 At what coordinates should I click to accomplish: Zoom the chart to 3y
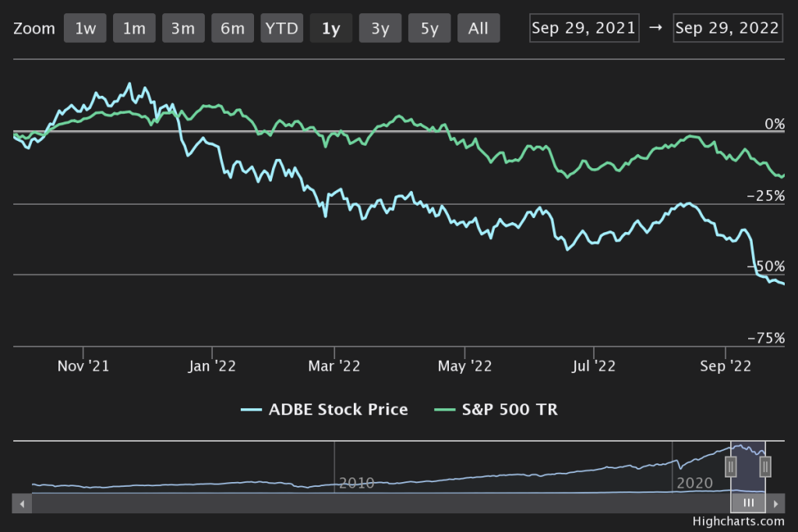point(380,29)
